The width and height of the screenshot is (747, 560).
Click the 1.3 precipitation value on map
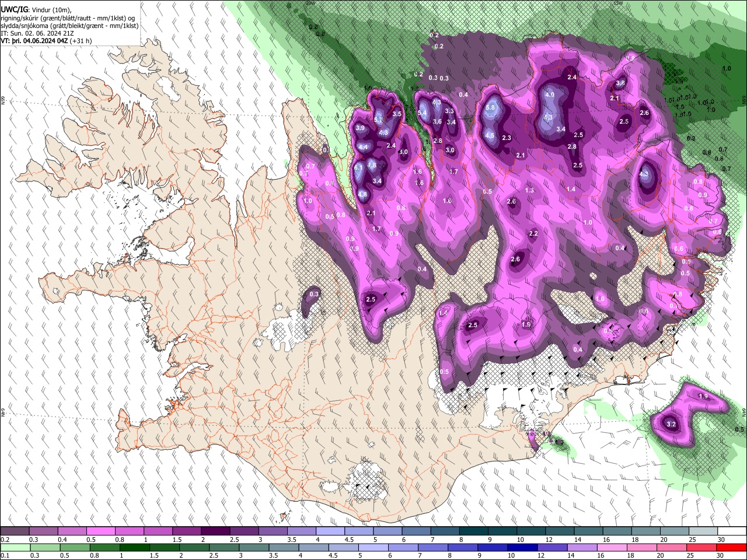point(529,191)
